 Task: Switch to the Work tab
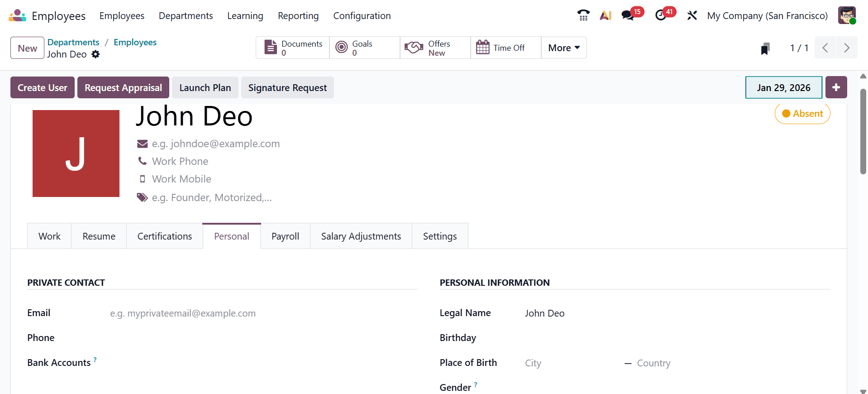pos(49,236)
